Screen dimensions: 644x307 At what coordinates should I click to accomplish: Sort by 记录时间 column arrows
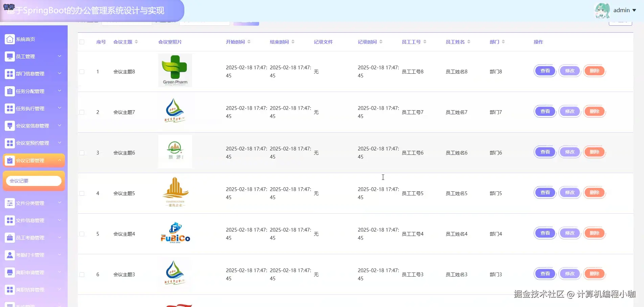click(381, 42)
